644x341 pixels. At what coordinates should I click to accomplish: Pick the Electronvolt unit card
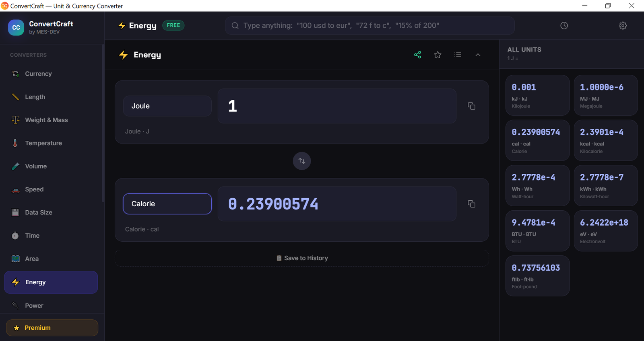click(606, 231)
